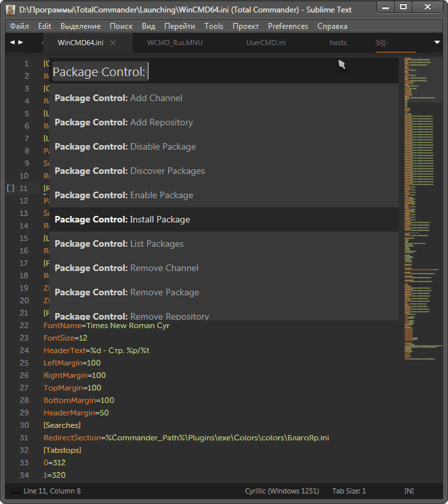Click the minimap on the right side
Screen dimensions: 448x504
(x=423, y=209)
